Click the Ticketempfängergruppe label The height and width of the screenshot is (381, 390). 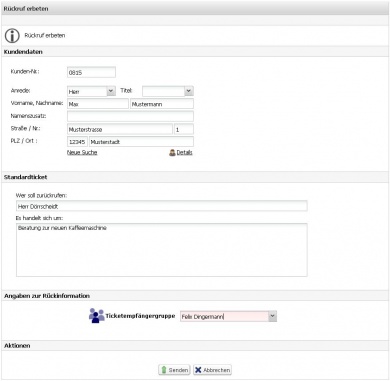tap(140, 316)
